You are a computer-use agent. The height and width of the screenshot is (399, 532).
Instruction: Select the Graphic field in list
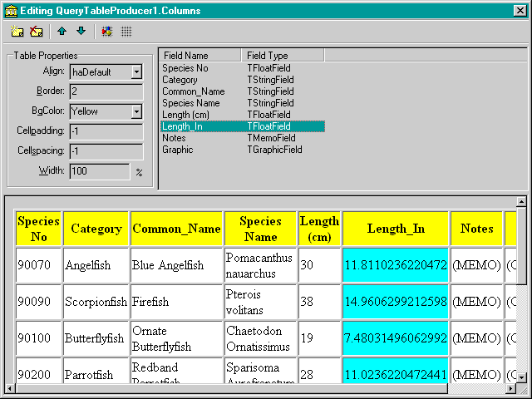click(x=177, y=150)
